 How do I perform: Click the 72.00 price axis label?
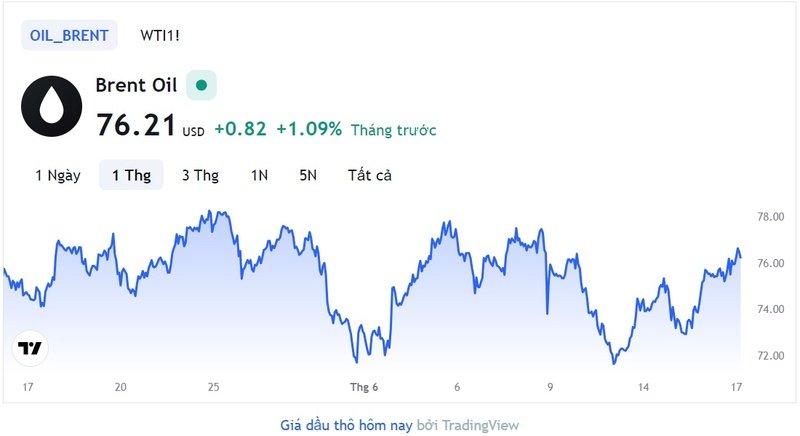click(x=770, y=356)
